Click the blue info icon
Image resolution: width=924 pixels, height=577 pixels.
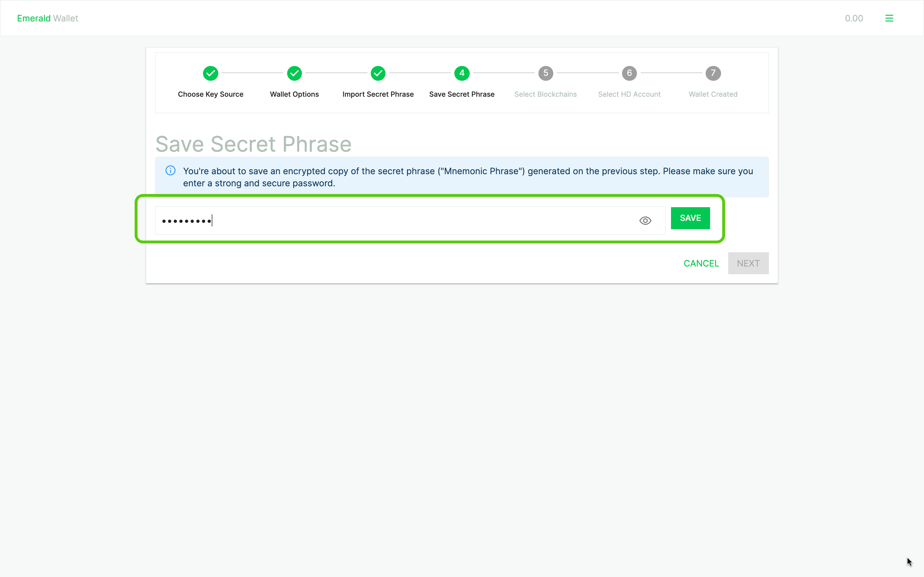coord(170,171)
